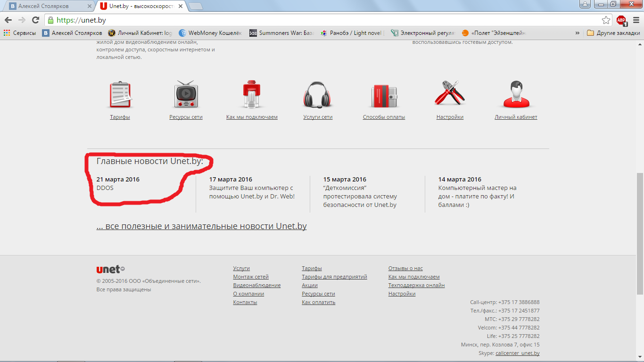Click the vertical page scrollbar thumb
Screen dimensions: 644x362
tap(640, 233)
